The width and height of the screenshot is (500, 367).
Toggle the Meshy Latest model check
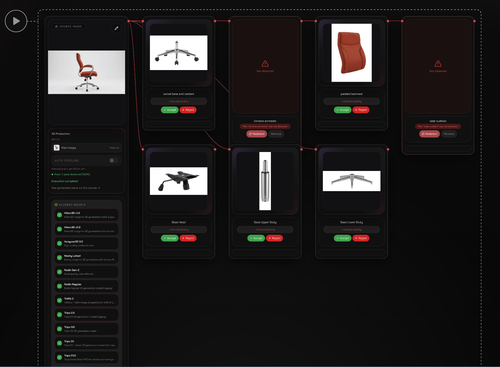click(x=59, y=258)
